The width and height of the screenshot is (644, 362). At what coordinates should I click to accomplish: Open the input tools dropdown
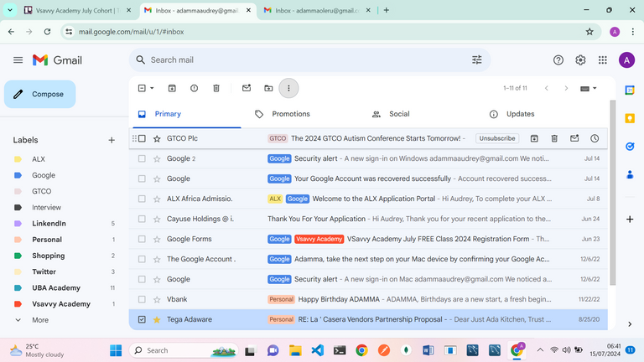point(589,88)
